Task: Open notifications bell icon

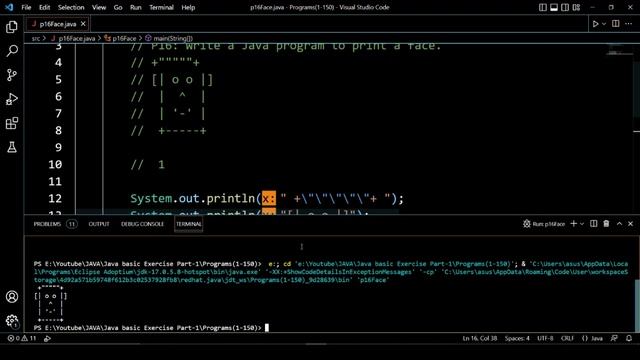Action: coord(629,338)
